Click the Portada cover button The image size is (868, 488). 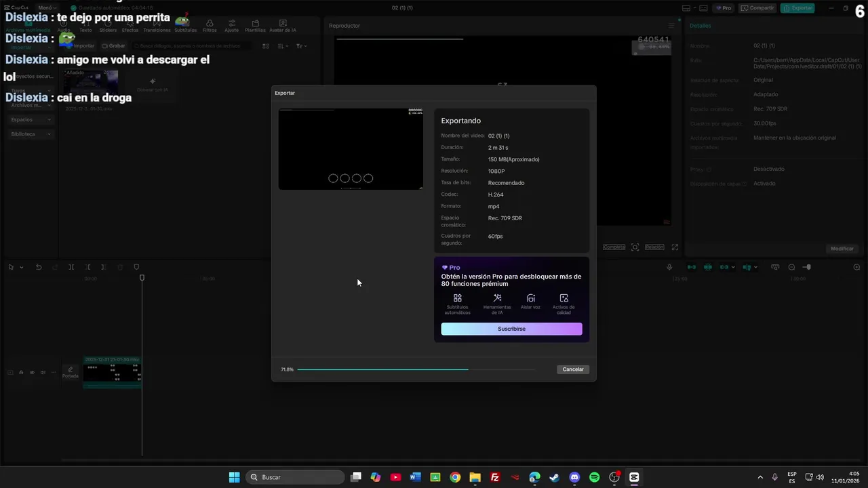(x=71, y=372)
